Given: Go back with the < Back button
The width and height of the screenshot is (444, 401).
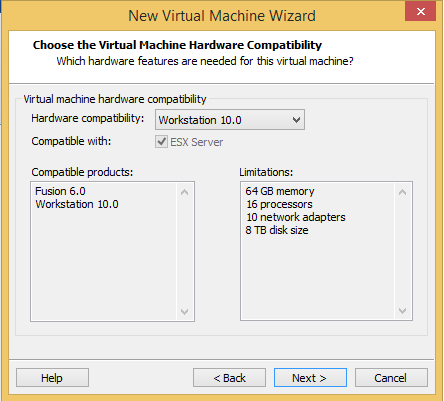Looking at the screenshot, I should pyautogui.click(x=229, y=378).
